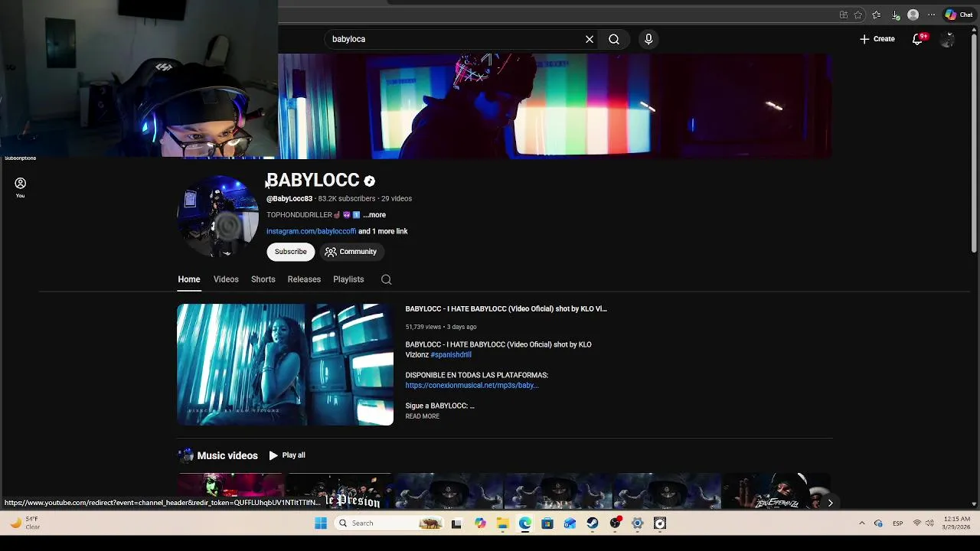This screenshot has height=551, width=980.
Task: Open the taskbar Settings gear app
Action: pyautogui.click(x=638, y=523)
